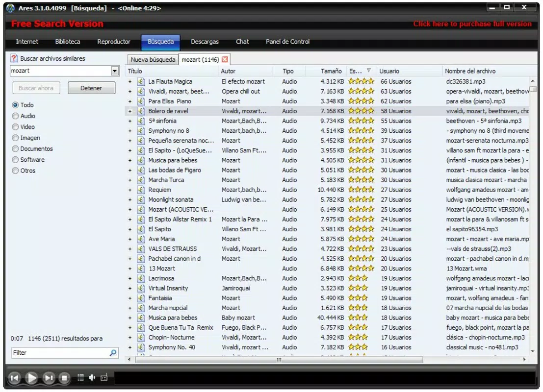Open the playlist icon in player bar
543x392 pixels.
click(80, 377)
